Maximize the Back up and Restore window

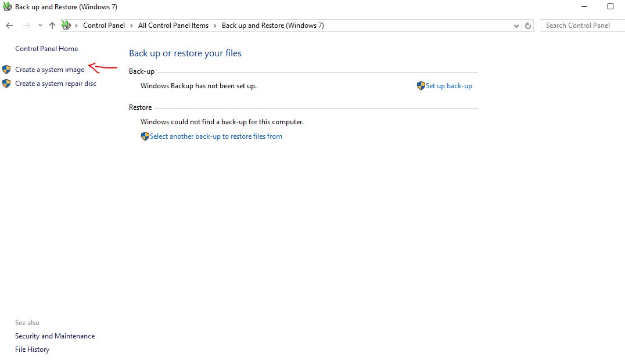coord(610,7)
